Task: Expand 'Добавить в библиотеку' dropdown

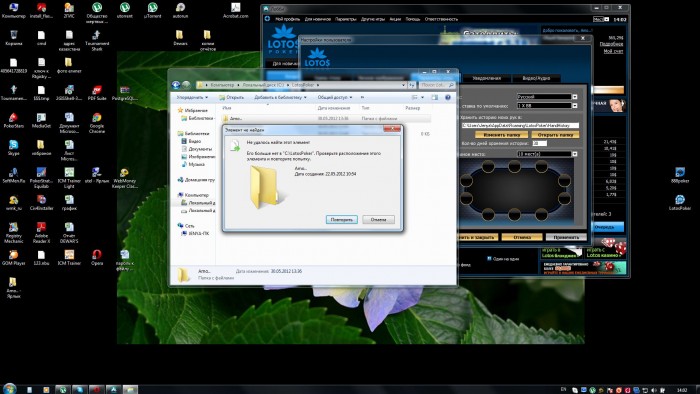Action: (280, 97)
